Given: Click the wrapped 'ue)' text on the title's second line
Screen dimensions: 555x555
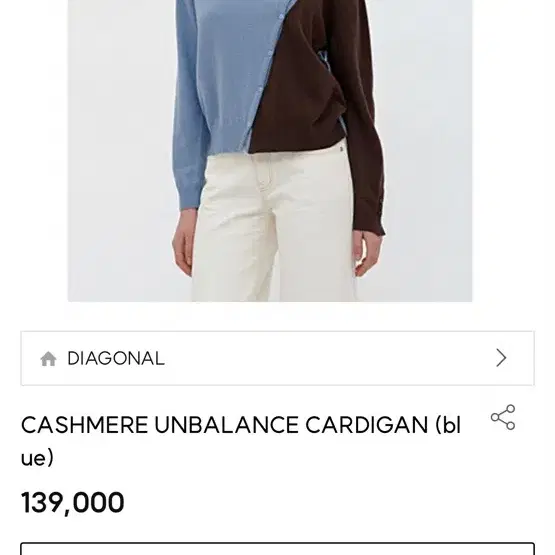Looking at the screenshot, I should point(37,458).
